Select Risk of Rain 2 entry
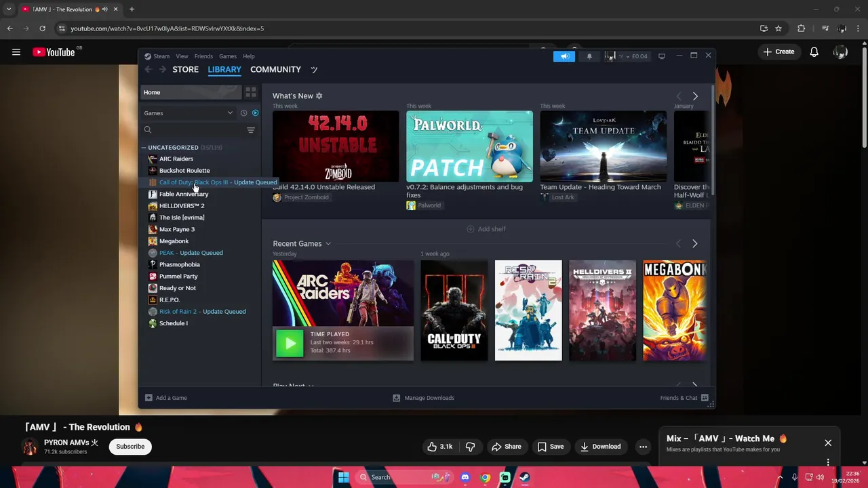Viewport: 868px width, 488px height. (x=202, y=312)
